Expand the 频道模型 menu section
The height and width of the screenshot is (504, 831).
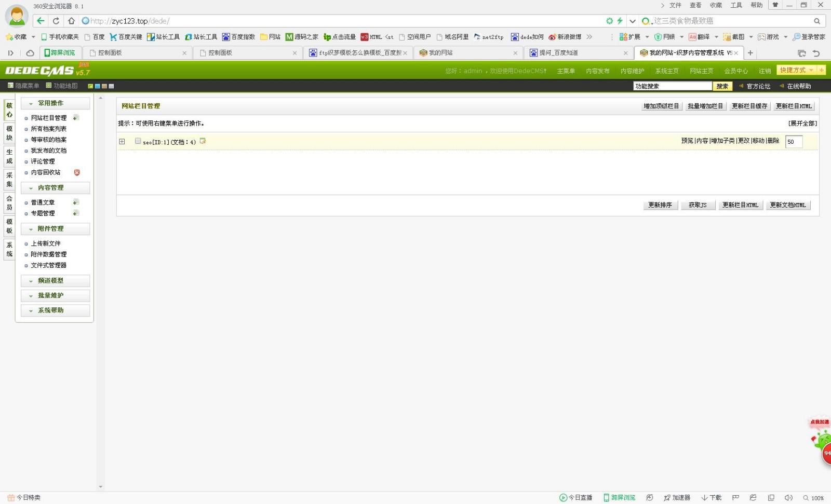tap(55, 281)
